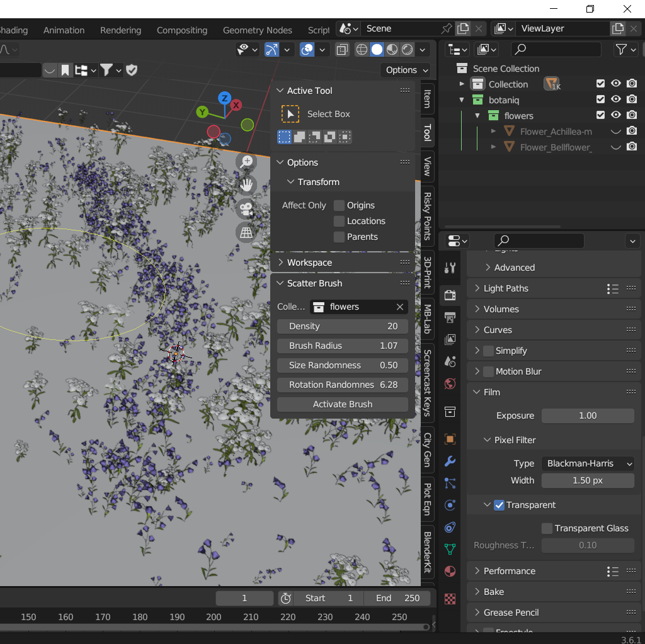Select the Texture properties tab

pyautogui.click(x=450, y=599)
